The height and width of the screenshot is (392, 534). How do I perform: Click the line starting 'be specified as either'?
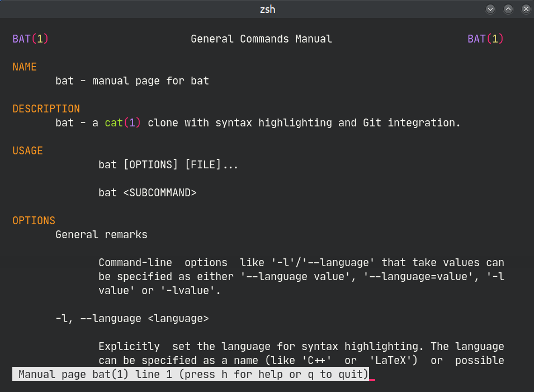(x=301, y=277)
